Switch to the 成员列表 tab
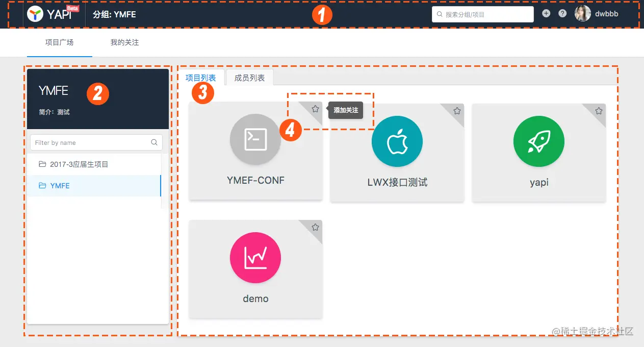Screen dimensions: 644x347 [249, 78]
